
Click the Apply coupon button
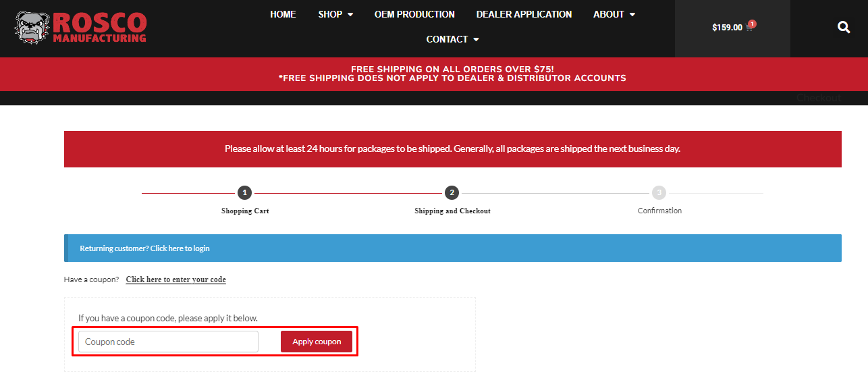tap(317, 342)
